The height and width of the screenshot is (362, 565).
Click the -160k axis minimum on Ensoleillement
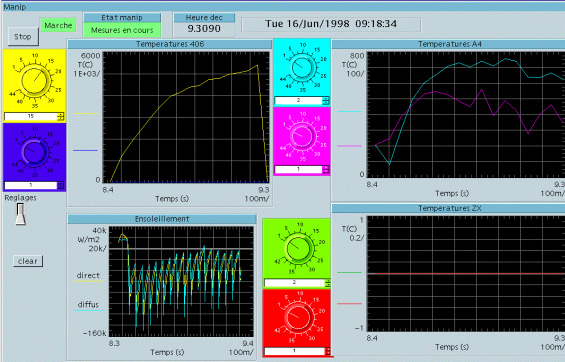[x=94, y=333]
